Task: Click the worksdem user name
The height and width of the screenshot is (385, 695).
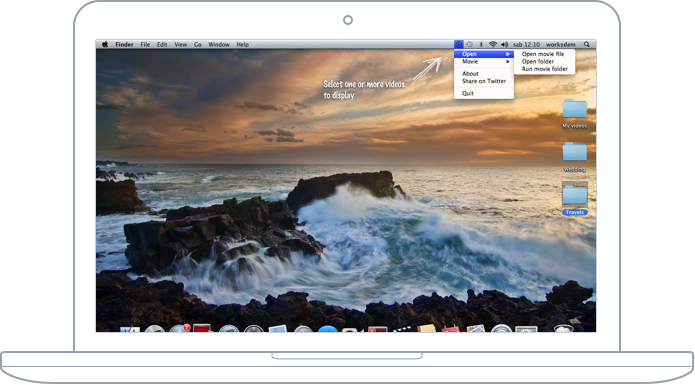Action: [x=561, y=44]
